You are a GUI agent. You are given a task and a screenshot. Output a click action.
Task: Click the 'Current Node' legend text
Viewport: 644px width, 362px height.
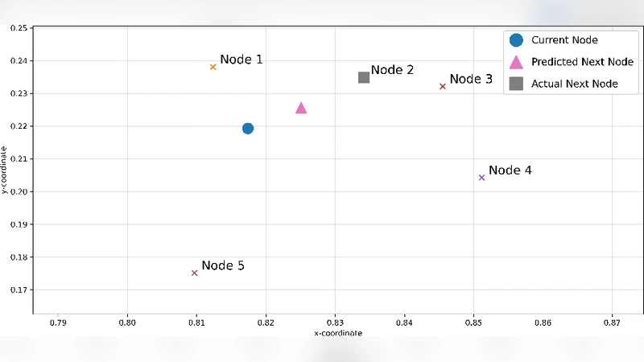(x=564, y=39)
